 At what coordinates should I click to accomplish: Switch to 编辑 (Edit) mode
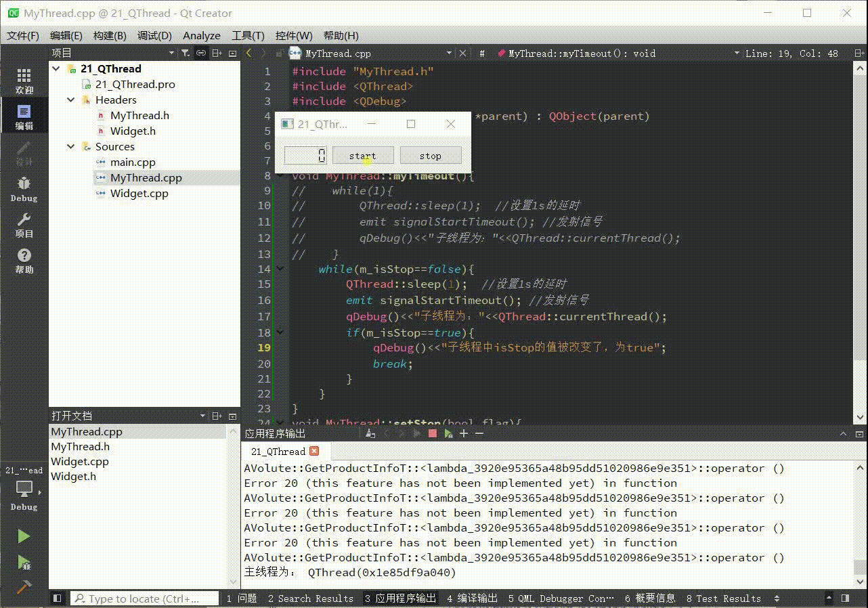[x=24, y=117]
